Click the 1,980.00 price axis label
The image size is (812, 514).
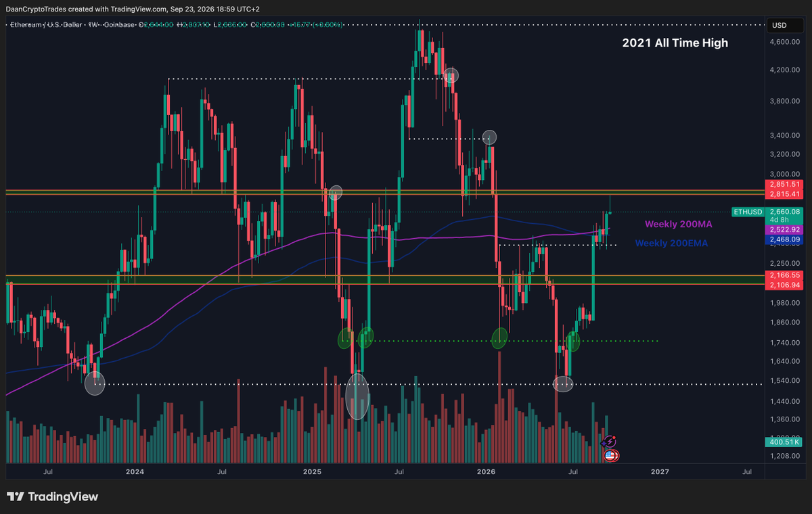(x=785, y=303)
